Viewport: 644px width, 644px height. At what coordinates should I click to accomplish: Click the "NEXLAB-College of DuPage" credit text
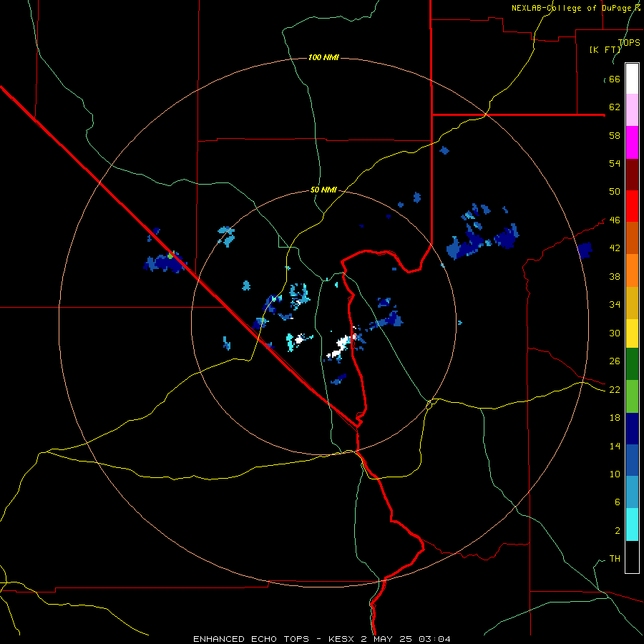pyautogui.click(x=571, y=8)
